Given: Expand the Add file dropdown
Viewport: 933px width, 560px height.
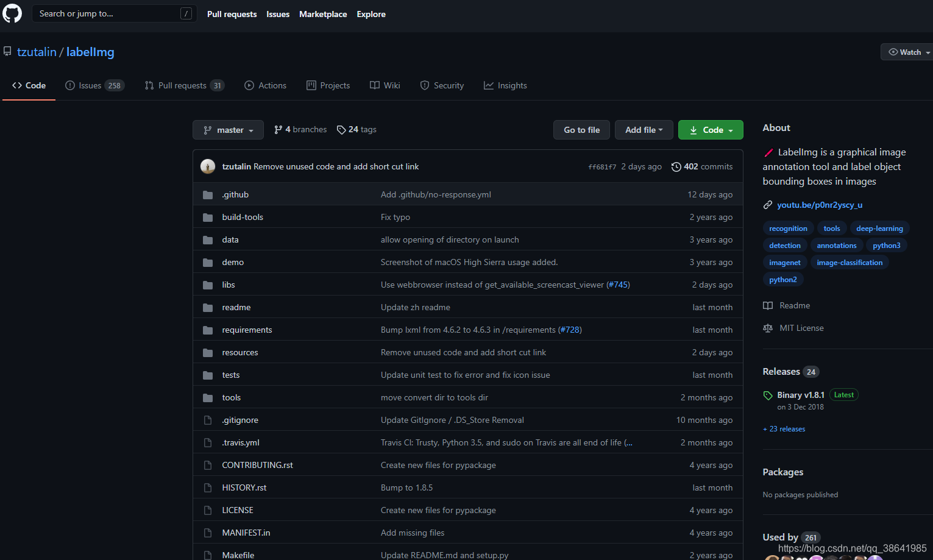Looking at the screenshot, I should [x=644, y=130].
